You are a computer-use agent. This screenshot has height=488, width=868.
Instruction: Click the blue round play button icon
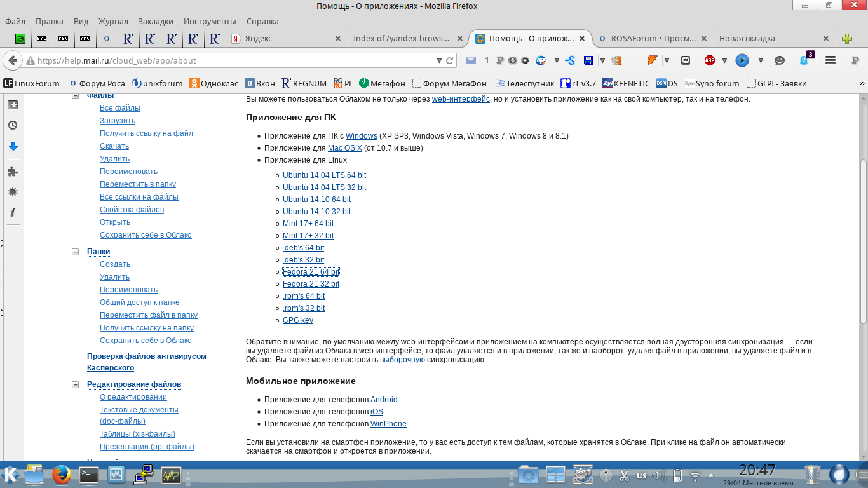(x=742, y=61)
